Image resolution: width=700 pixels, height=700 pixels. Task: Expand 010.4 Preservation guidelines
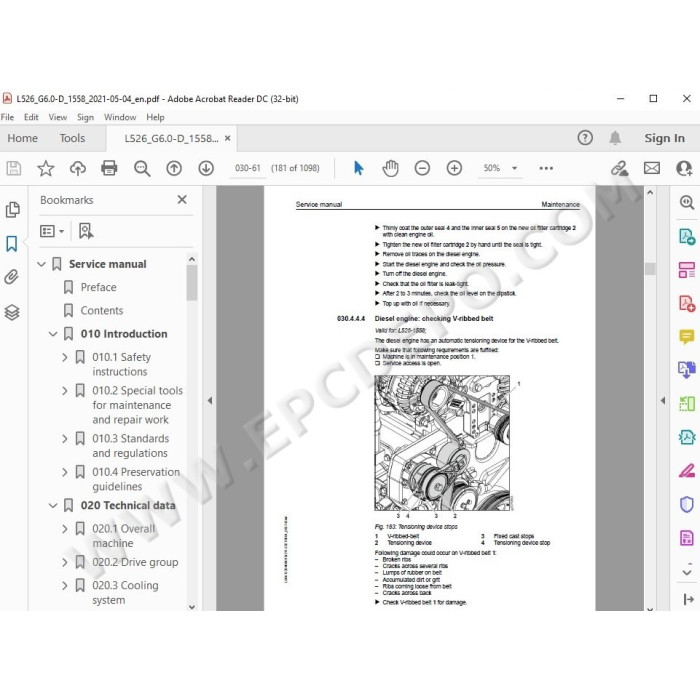(x=65, y=472)
